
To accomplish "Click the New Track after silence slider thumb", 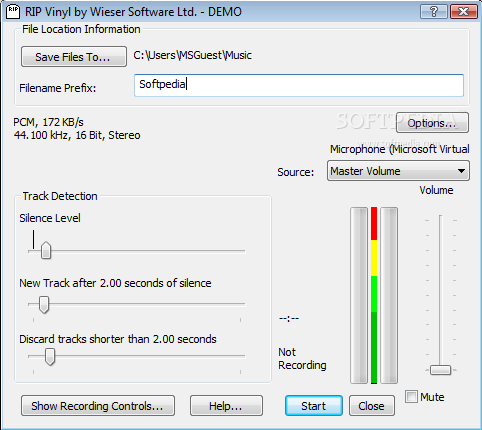I will 44,305.
